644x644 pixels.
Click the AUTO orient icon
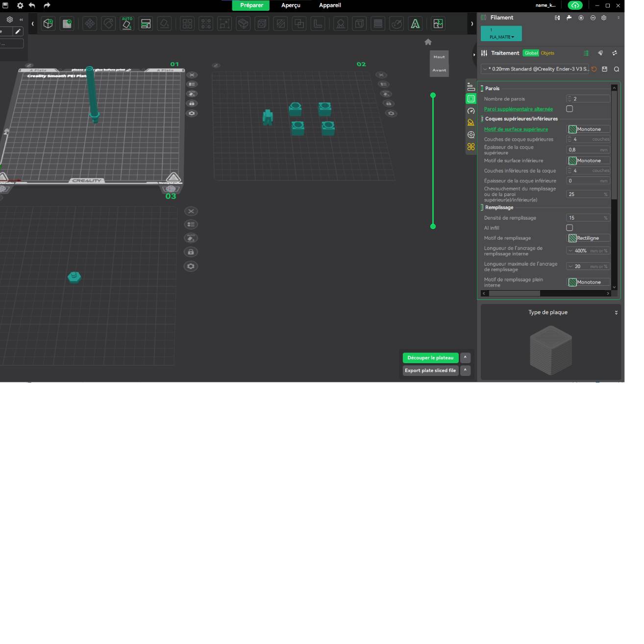[x=127, y=24]
